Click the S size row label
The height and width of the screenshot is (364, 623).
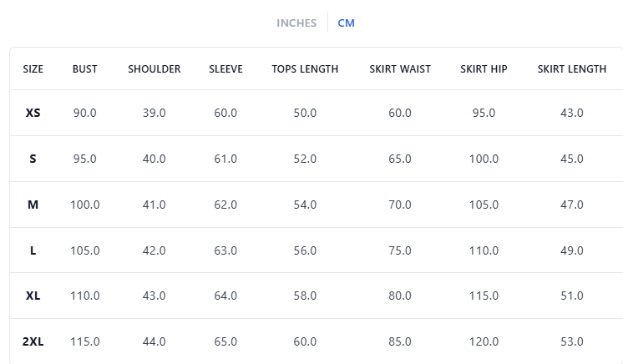tap(33, 159)
